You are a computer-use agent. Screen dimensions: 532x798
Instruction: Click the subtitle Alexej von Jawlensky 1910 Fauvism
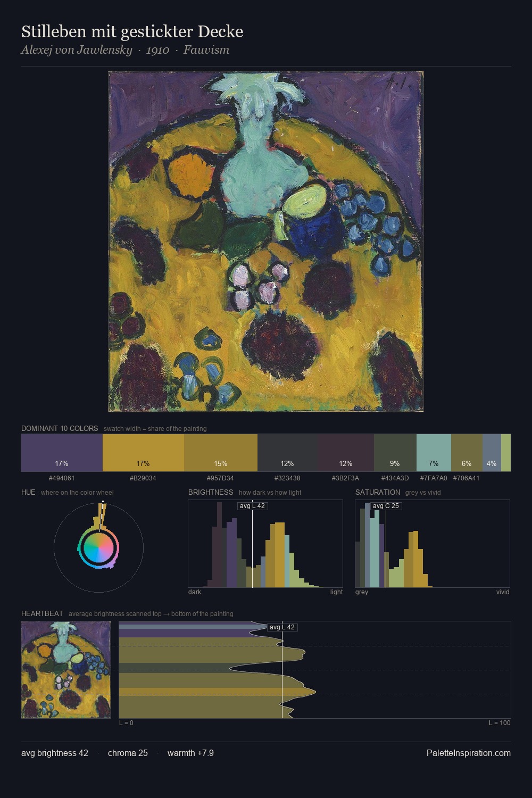tap(125, 50)
